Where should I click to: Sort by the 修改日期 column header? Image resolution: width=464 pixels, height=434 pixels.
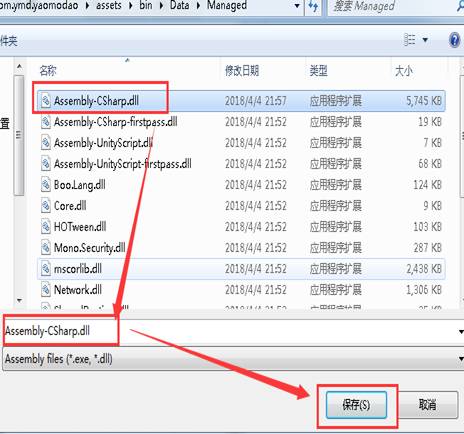(242, 71)
